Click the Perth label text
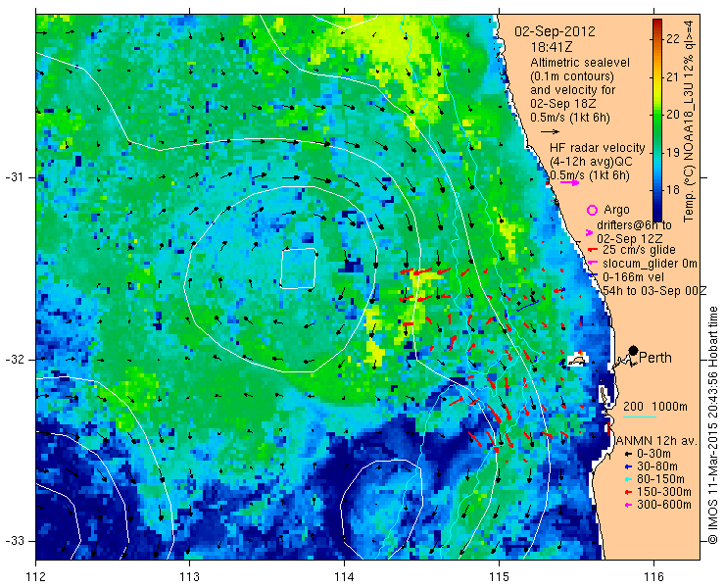 tap(655, 358)
